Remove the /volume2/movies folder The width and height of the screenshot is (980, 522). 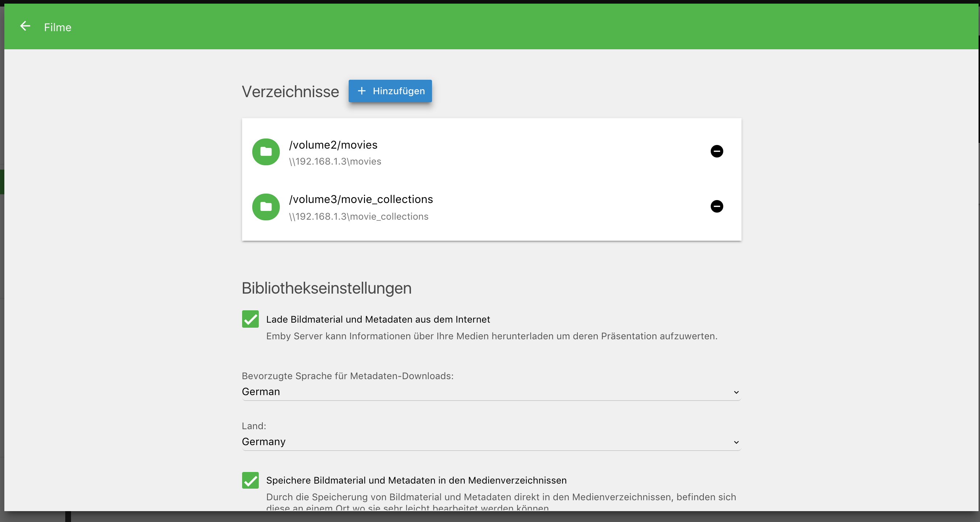pyautogui.click(x=717, y=151)
